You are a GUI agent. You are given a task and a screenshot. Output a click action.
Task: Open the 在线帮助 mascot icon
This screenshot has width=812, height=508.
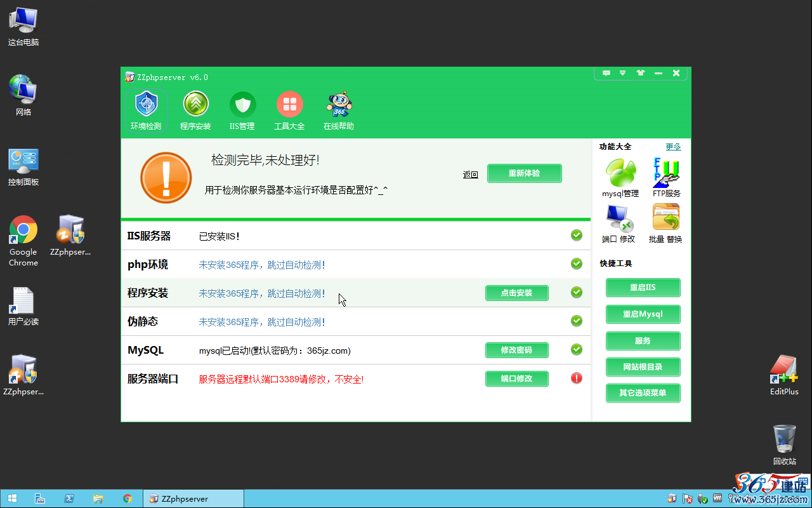(x=339, y=104)
